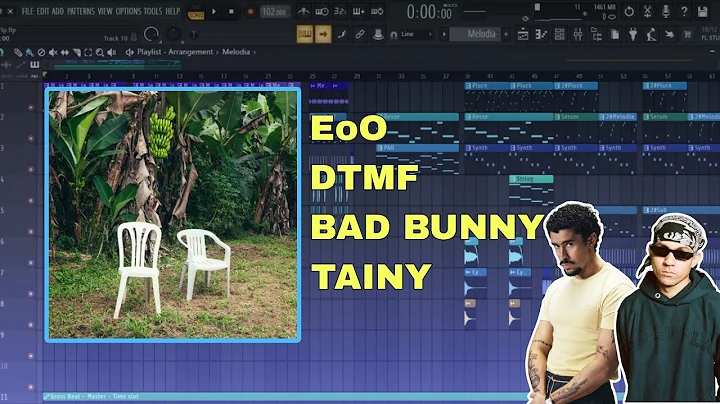Open the EDIT menu
Screen dimensions: 720x404
[43, 11]
